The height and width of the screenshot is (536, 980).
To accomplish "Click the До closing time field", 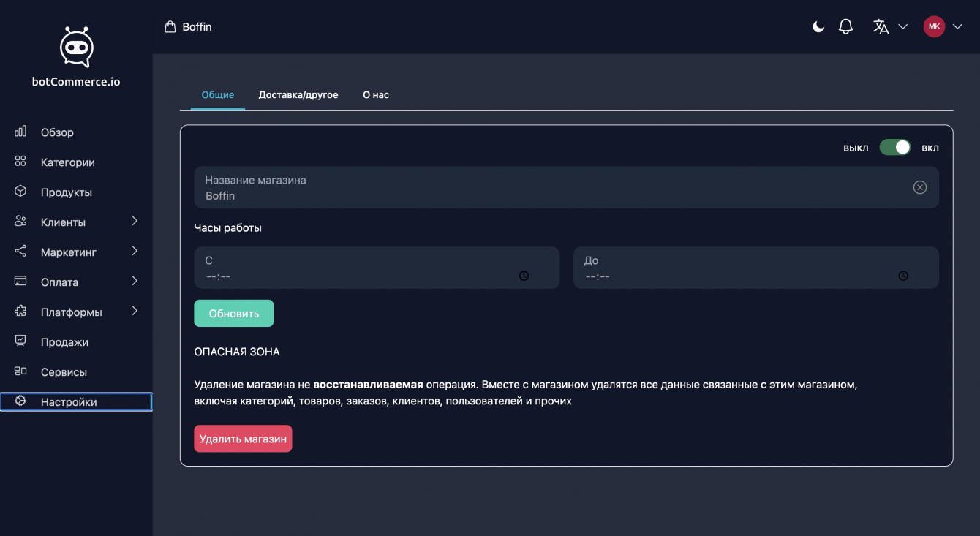I will pyautogui.click(x=756, y=268).
